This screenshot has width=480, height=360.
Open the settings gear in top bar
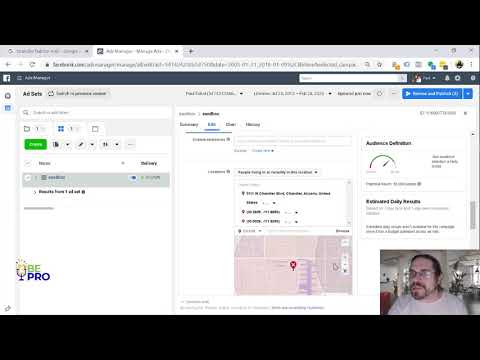457,78
